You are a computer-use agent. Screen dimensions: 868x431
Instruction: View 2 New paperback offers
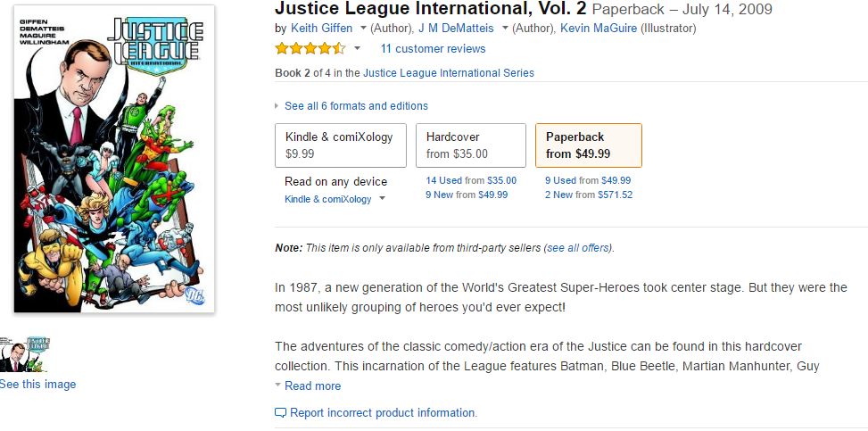[561, 195]
